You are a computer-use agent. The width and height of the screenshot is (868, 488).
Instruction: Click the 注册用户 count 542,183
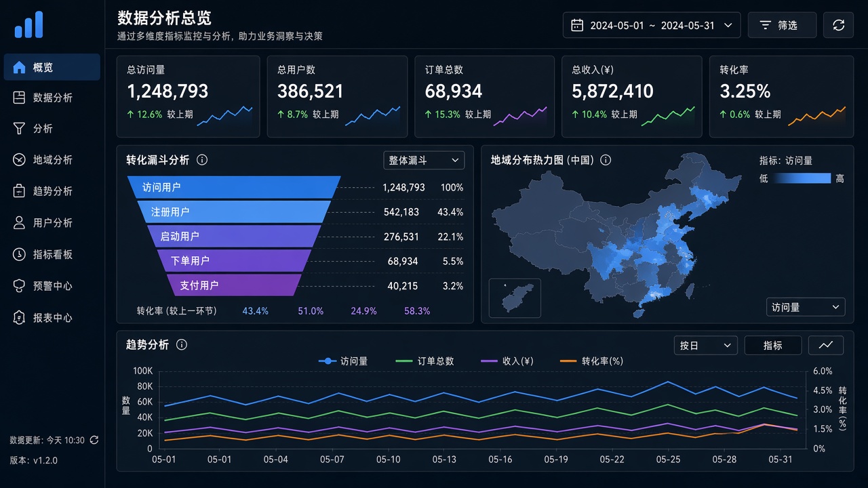(401, 212)
